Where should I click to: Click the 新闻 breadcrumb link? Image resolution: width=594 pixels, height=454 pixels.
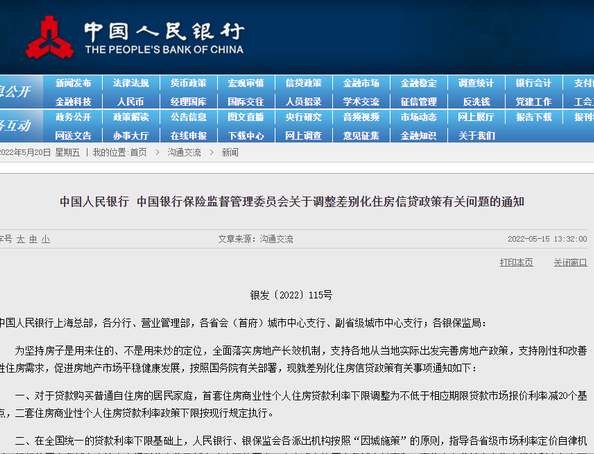click(230, 152)
